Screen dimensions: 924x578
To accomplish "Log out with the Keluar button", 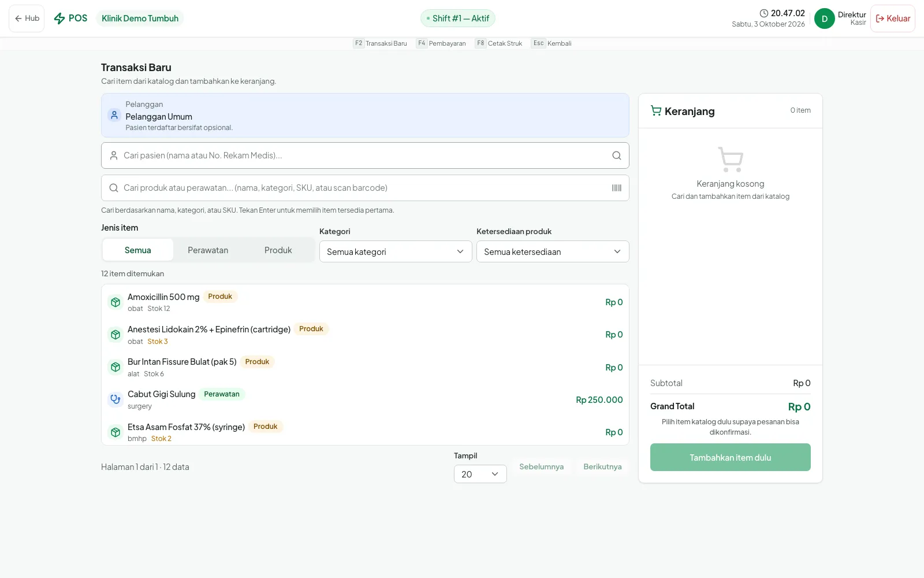I will [893, 18].
